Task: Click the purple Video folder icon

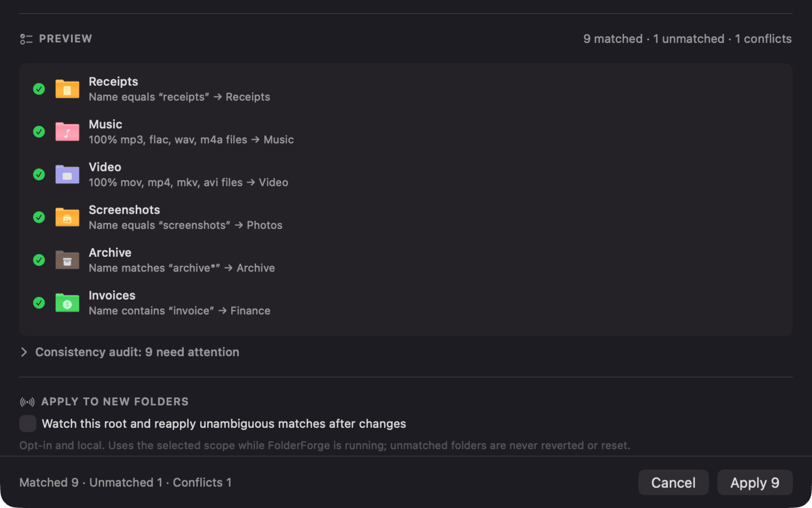Action: (x=67, y=174)
